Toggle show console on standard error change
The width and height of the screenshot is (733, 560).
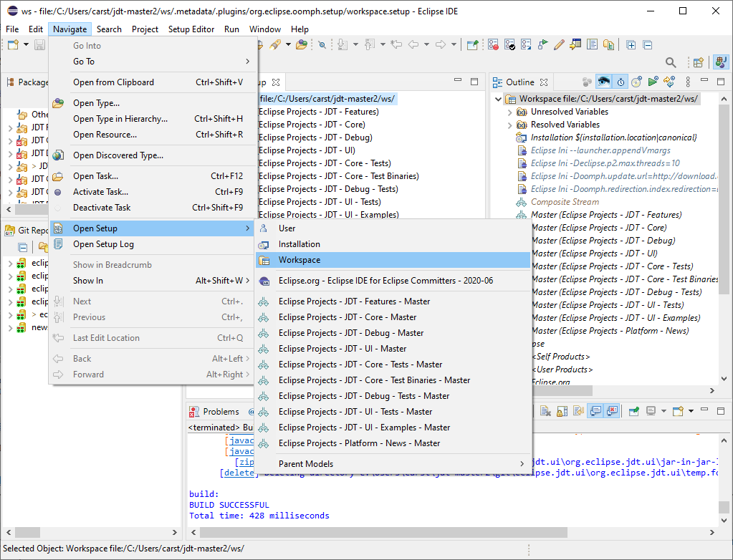pyautogui.click(x=612, y=411)
